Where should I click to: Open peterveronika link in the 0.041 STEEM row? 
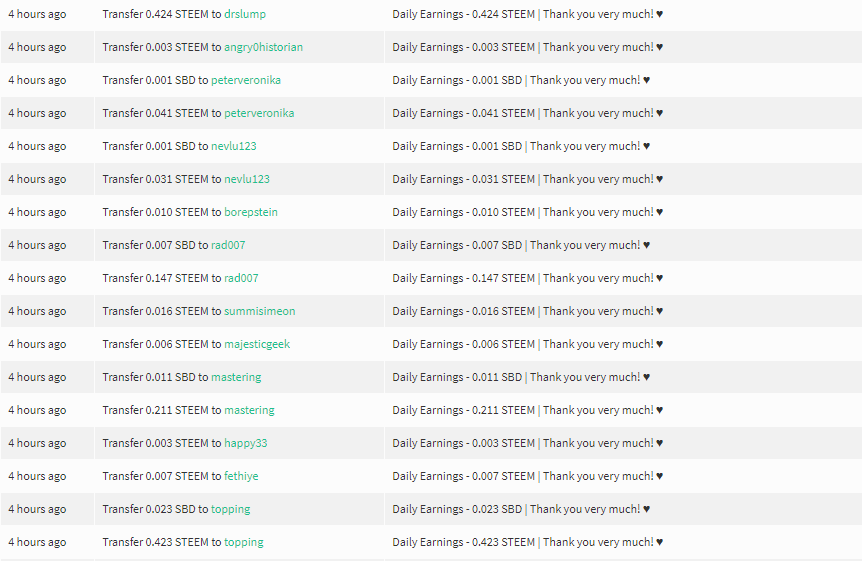259,113
